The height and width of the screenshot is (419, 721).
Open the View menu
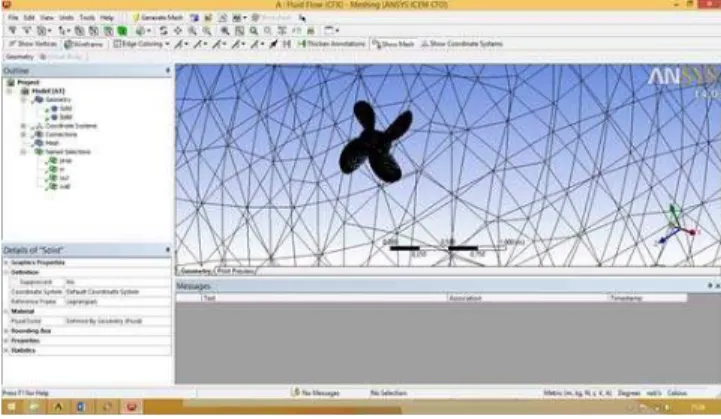46,17
